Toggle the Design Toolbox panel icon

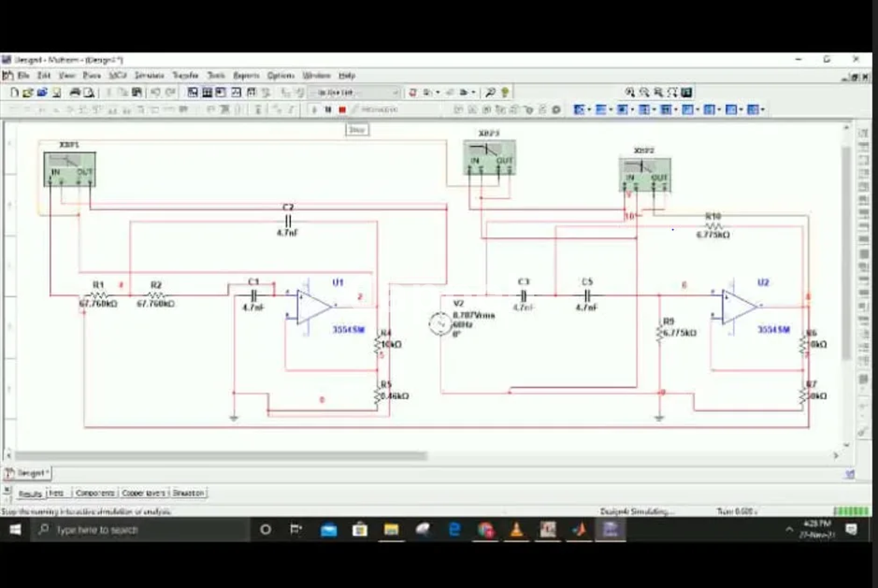click(x=193, y=93)
